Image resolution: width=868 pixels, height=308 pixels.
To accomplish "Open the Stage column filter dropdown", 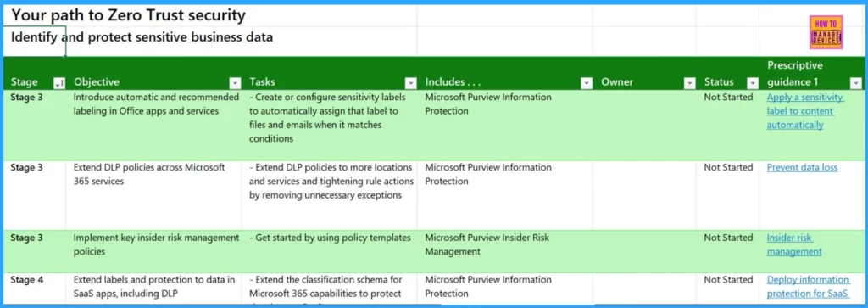I will coord(58,83).
